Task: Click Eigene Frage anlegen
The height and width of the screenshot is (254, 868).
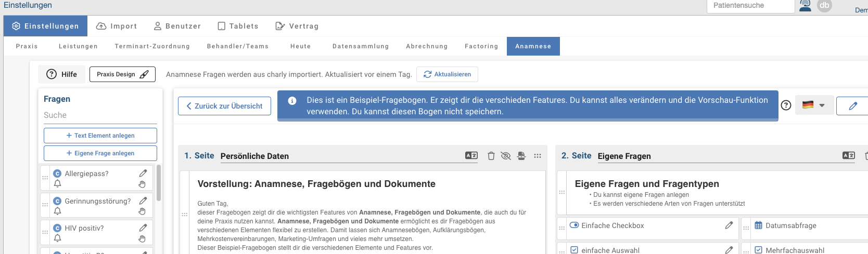Action: click(x=100, y=153)
